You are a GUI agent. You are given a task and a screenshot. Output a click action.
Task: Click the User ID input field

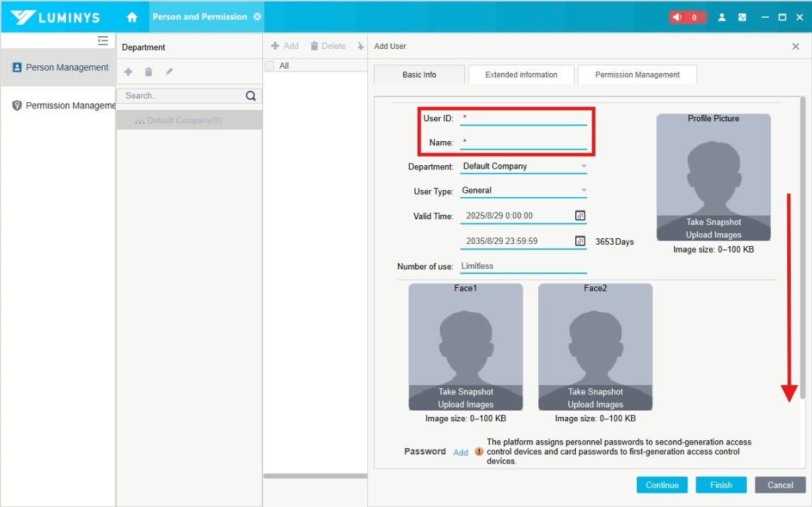click(525, 118)
